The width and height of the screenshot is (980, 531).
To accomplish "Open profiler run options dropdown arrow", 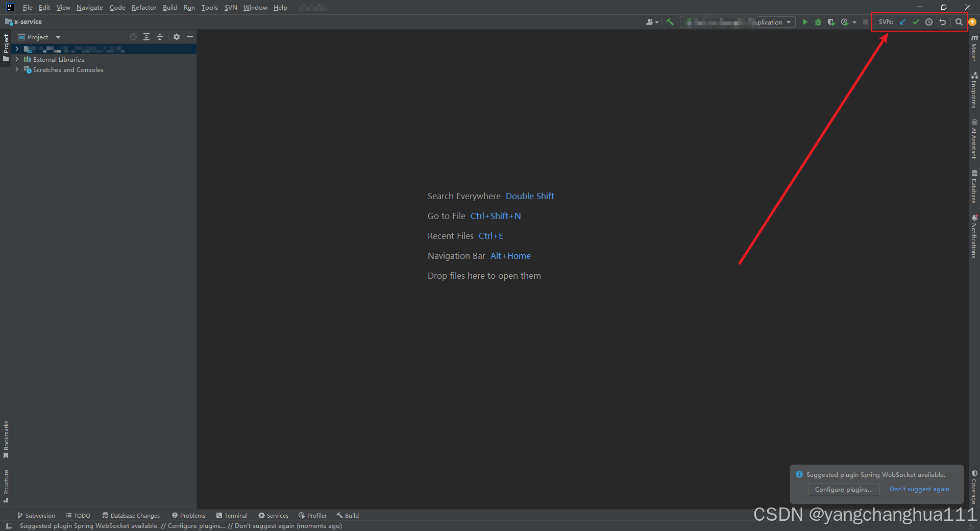I will 854,22.
